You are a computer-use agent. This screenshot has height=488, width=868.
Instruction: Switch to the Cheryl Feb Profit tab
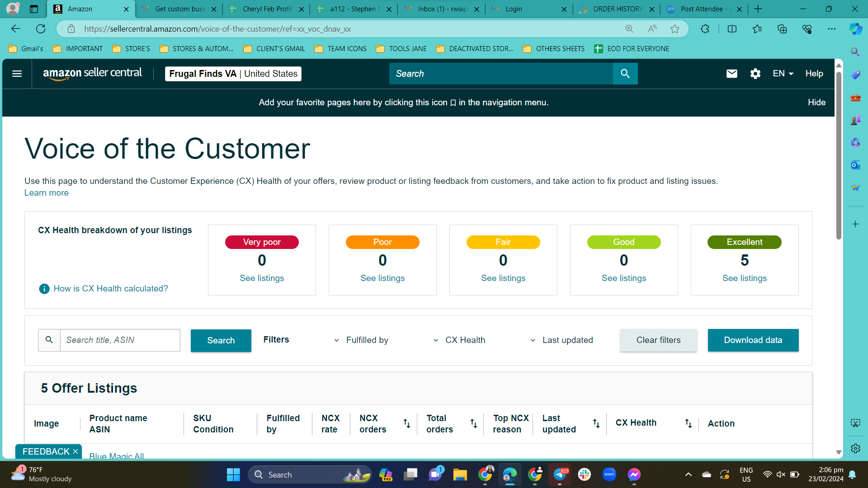[x=267, y=9]
